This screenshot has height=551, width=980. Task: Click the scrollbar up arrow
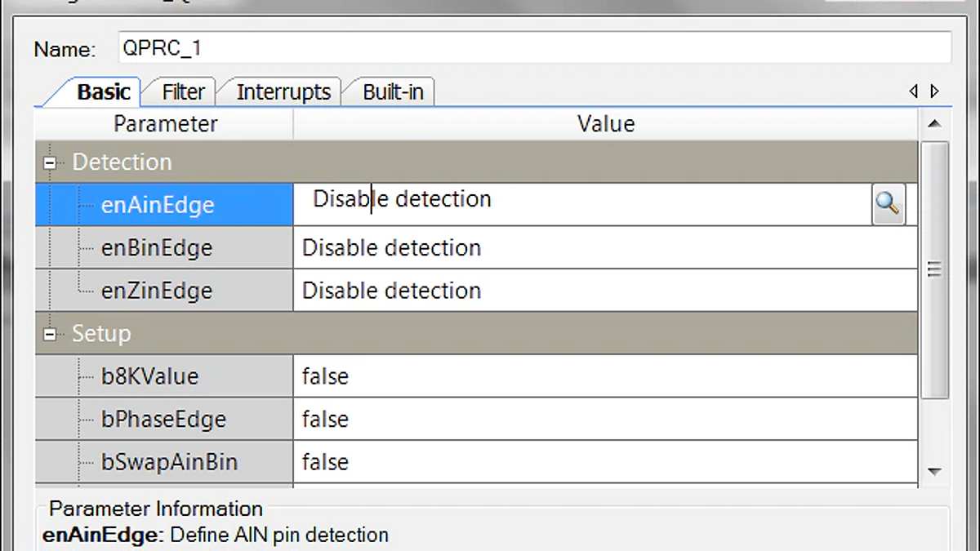(935, 124)
